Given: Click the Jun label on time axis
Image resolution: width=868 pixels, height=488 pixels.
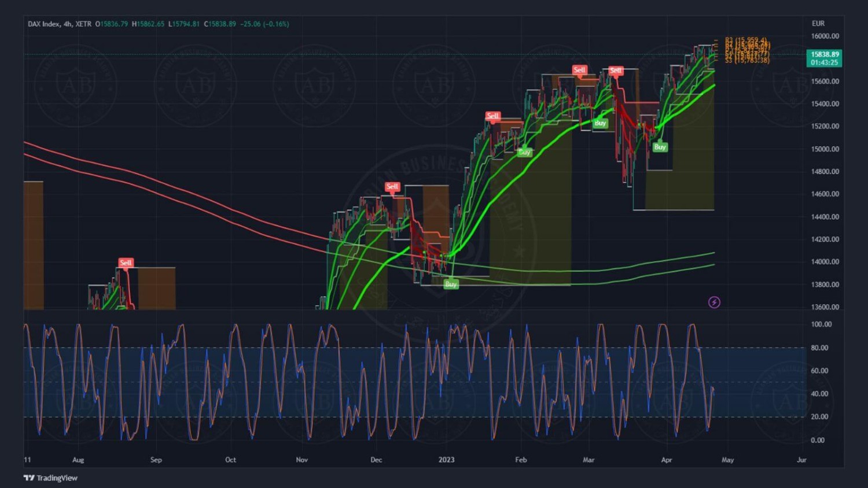Looking at the screenshot, I should coord(801,460).
